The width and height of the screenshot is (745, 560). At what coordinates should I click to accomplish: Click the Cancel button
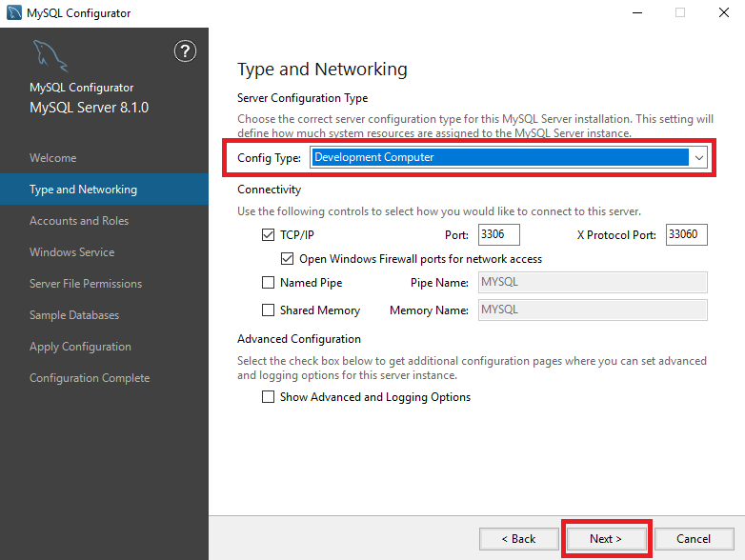[694, 539]
